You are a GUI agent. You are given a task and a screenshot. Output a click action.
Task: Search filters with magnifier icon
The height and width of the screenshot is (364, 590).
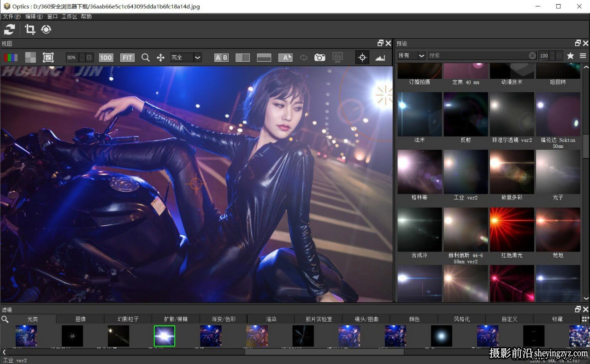pos(5,319)
